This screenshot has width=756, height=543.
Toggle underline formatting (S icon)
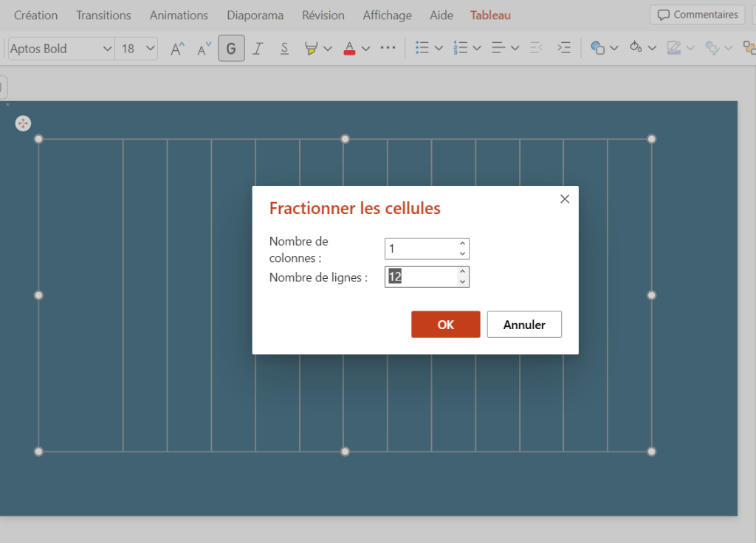pyautogui.click(x=284, y=48)
